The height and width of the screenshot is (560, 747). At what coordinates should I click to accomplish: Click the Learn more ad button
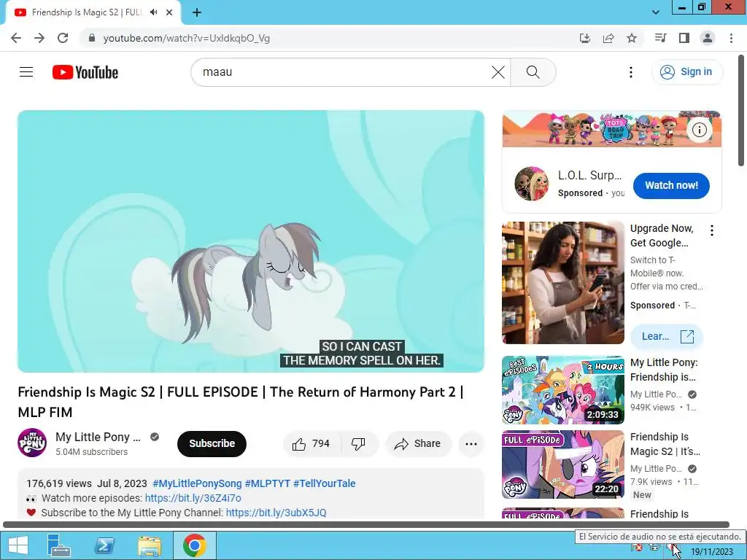click(667, 337)
